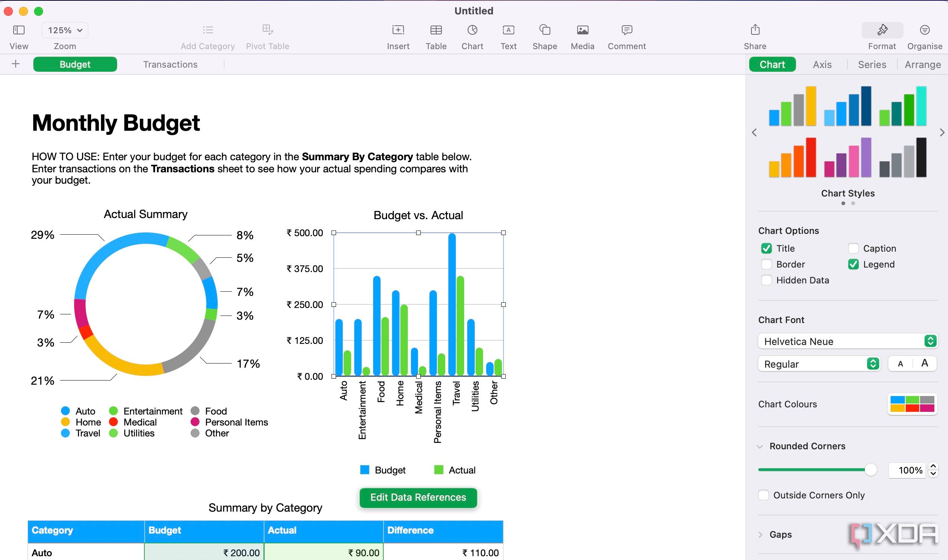
Task: Add a new Table from toolbar
Action: click(436, 30)
